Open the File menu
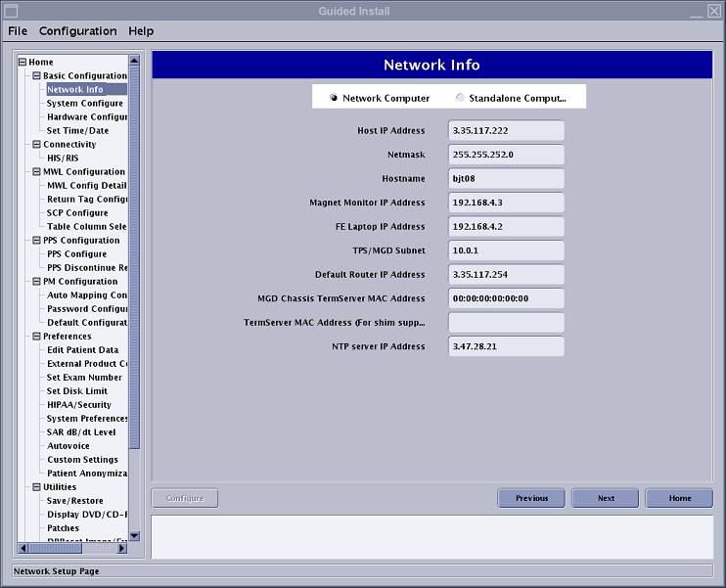This screenshot has width=726, height=588. 18,31
